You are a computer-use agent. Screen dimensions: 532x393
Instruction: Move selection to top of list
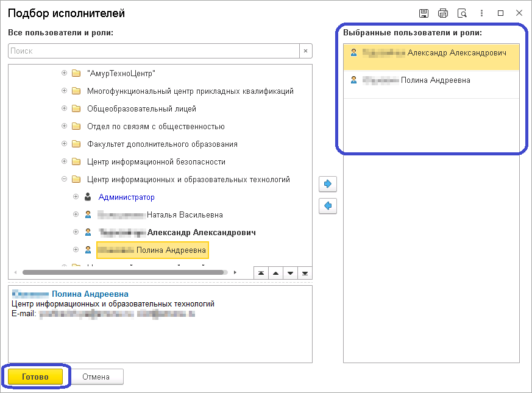[x=261, y=272]
